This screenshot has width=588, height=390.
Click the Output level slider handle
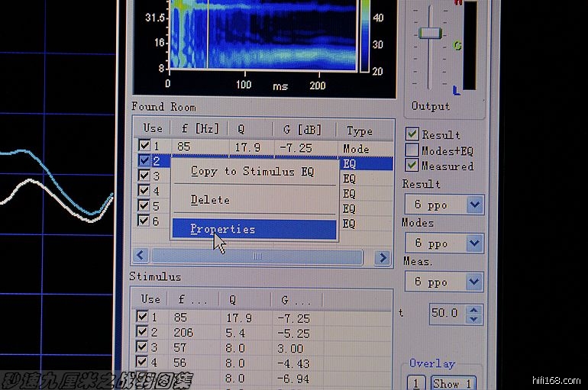point(430,34)
